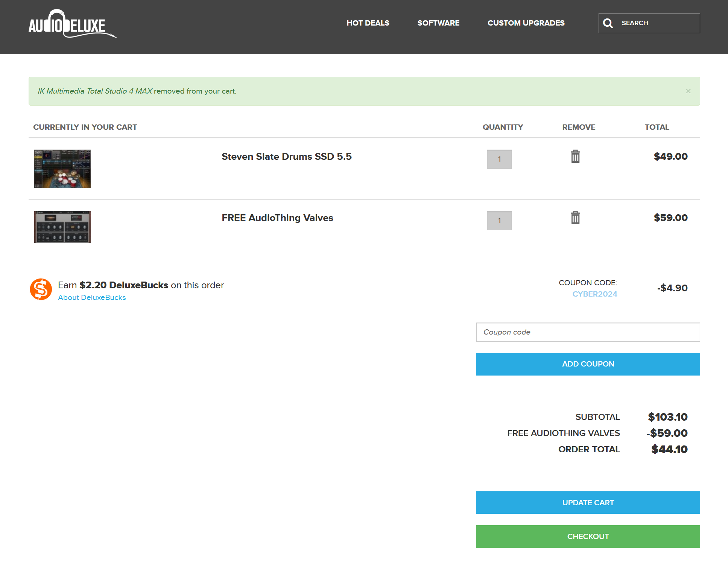The image size is (728, 565).
Task: Open the Hot Deals menu
Action: [x=368, y=23]
